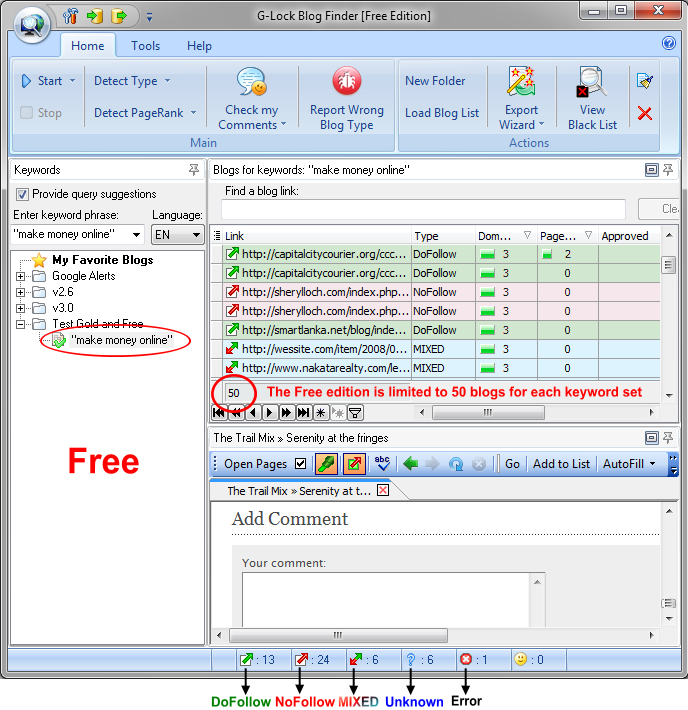Pin the Blogs for keywords panel
Image resolution: width=688 pixels, height=710 pixels.
click(x=668, y=170)
